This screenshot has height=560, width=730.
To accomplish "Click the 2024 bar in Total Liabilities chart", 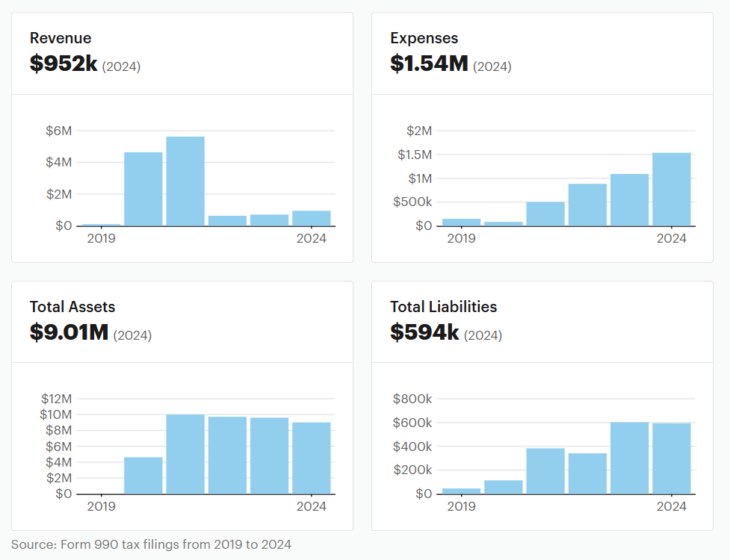I will [x=672, y=458].
